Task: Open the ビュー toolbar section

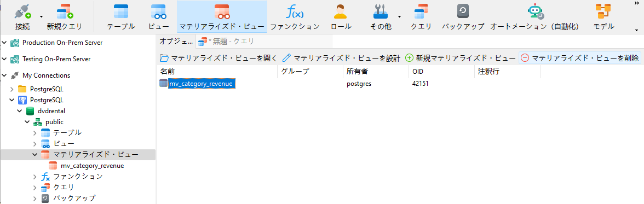Action: (x=159, y=16)
